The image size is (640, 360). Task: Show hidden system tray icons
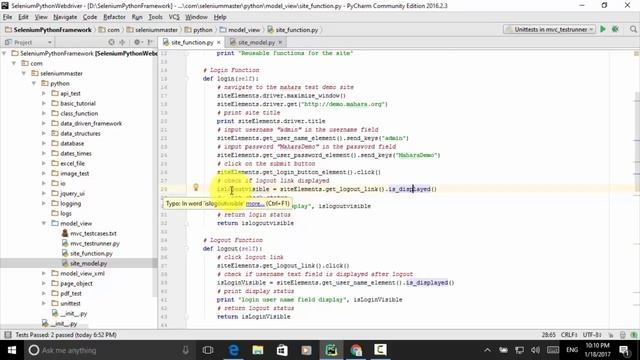click(487, 350)
